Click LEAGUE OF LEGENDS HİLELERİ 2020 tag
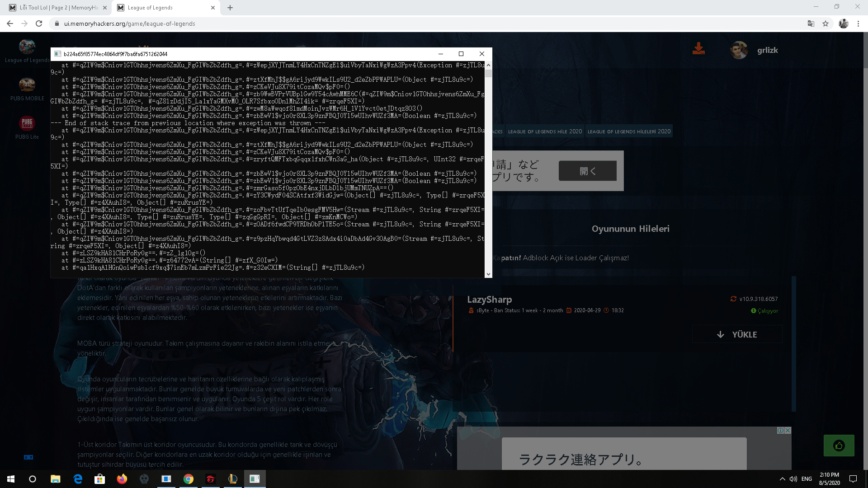 629,131
